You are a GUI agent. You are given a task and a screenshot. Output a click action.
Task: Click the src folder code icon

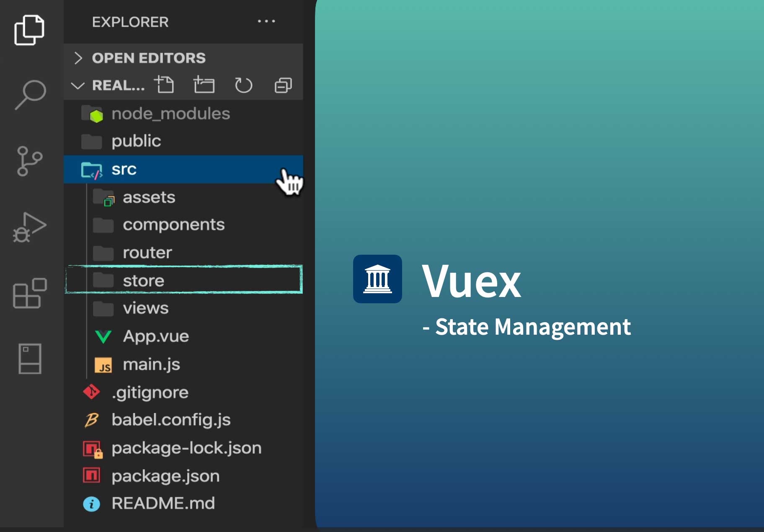click(x=92, y=171)
